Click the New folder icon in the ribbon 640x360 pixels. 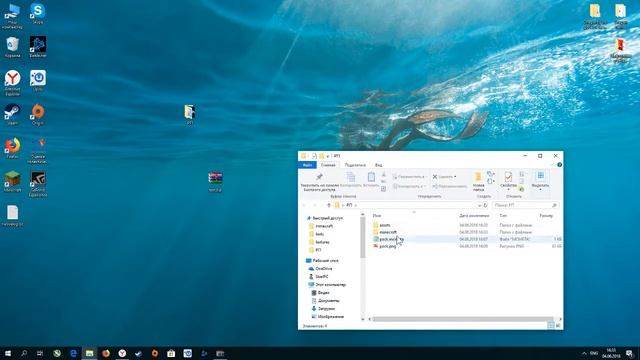478,177
